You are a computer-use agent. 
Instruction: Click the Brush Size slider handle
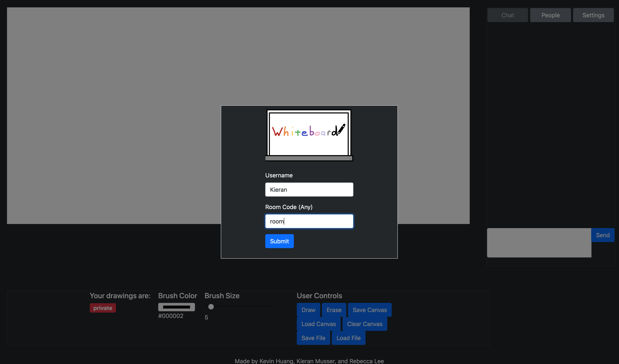211,307
